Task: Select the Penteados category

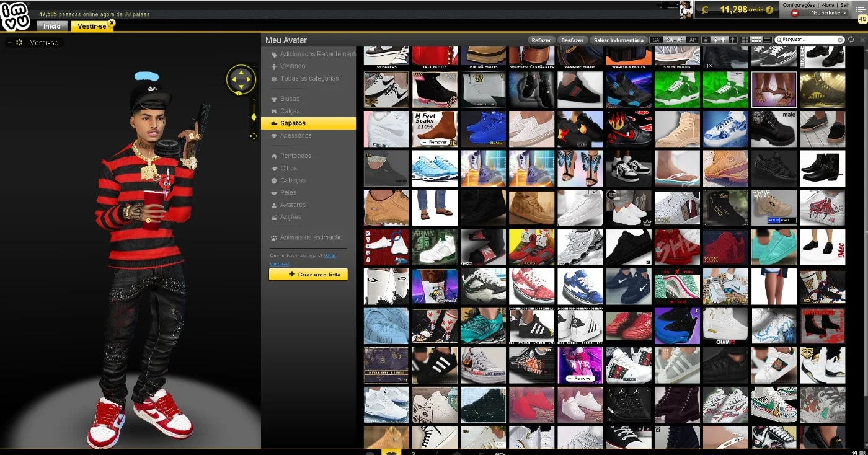Action: 295,156
